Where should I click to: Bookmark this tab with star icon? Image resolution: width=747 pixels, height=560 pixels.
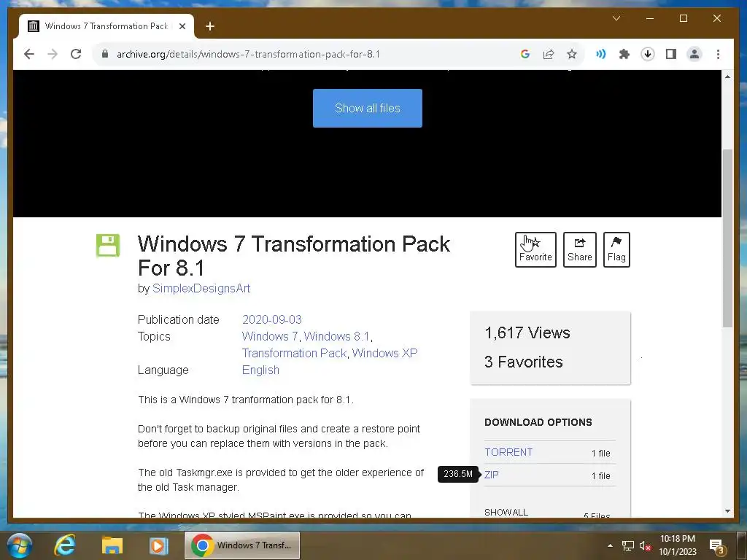(572, 54)
